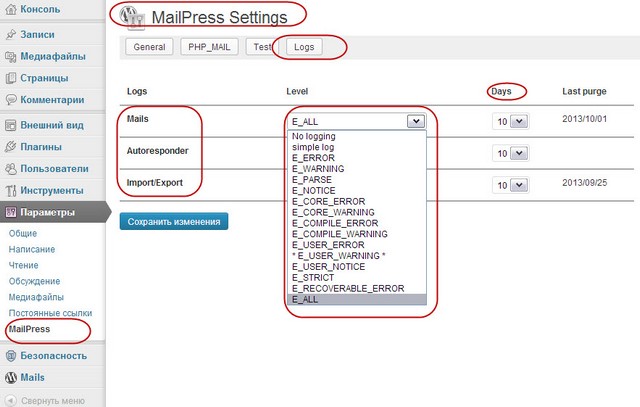Open Постоянные ссылки submenu link
640x407 pixels.
[50, 313]
